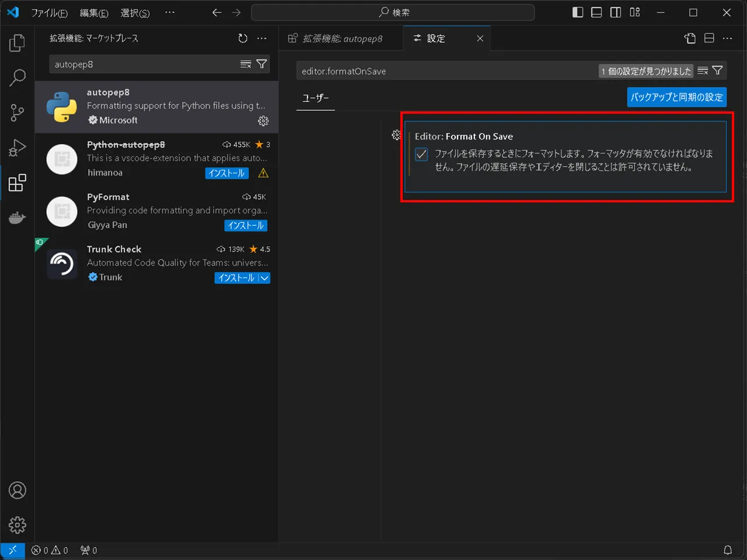
Task: Open the Manage gear in activity bar
Action: coord(18,525)
